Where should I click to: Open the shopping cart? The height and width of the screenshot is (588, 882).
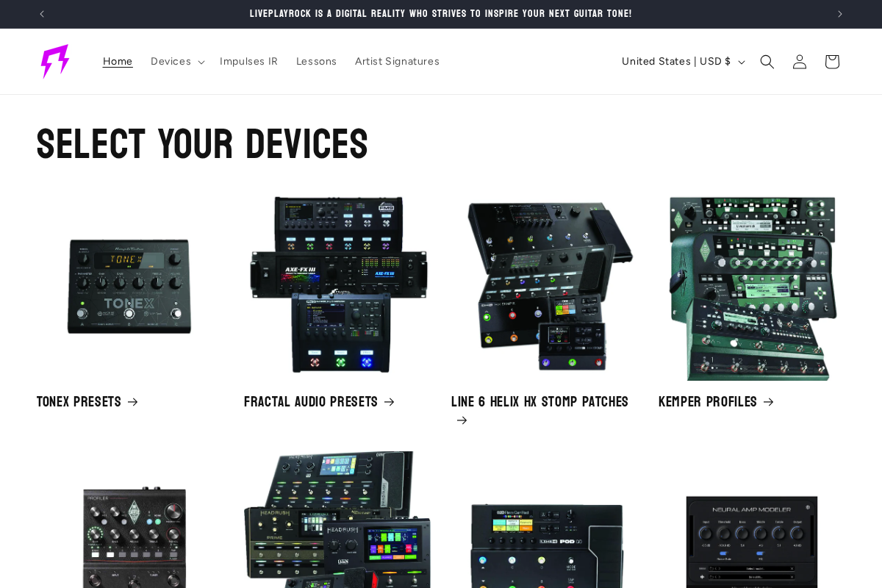pos(831,62)
